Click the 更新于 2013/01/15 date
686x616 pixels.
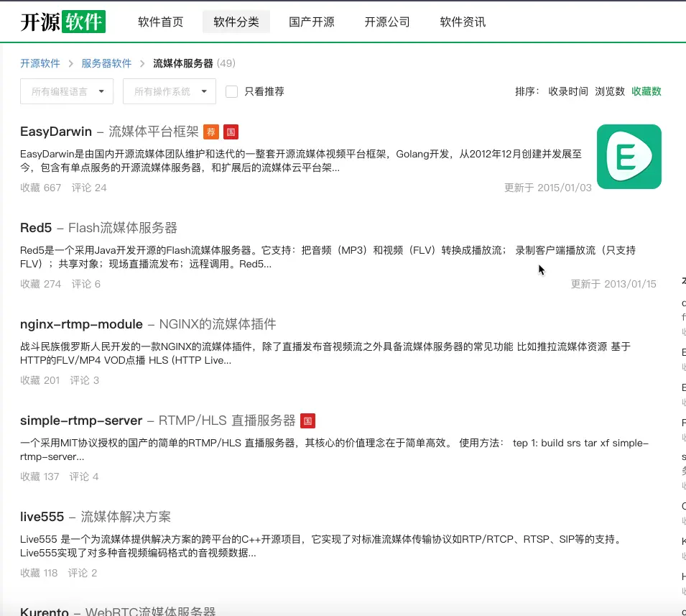pos(613,284)
